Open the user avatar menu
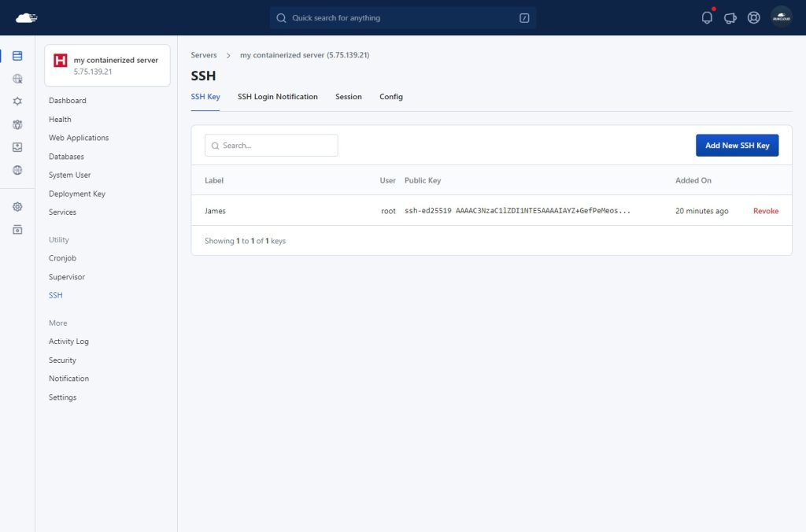This screenshot has width=806, height=532. 782,17
